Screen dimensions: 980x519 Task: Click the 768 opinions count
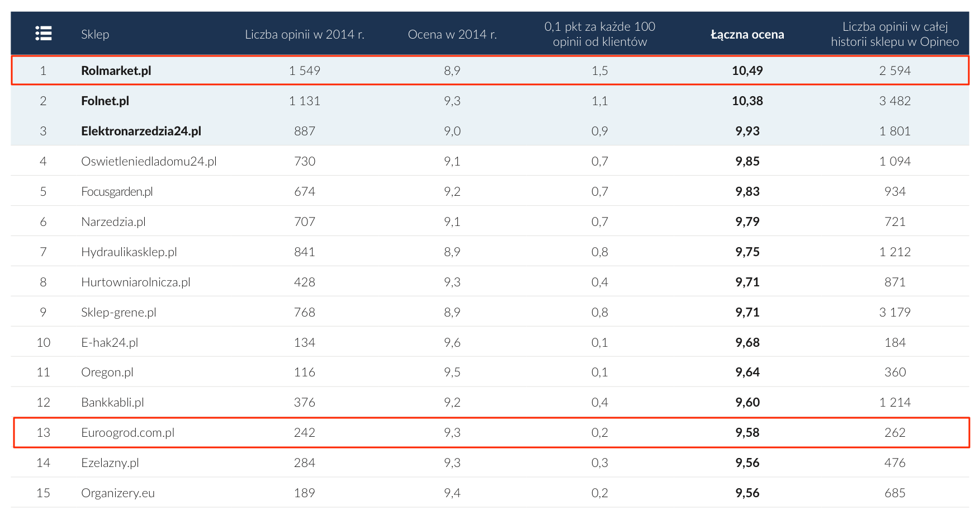(x=305, y=312)
